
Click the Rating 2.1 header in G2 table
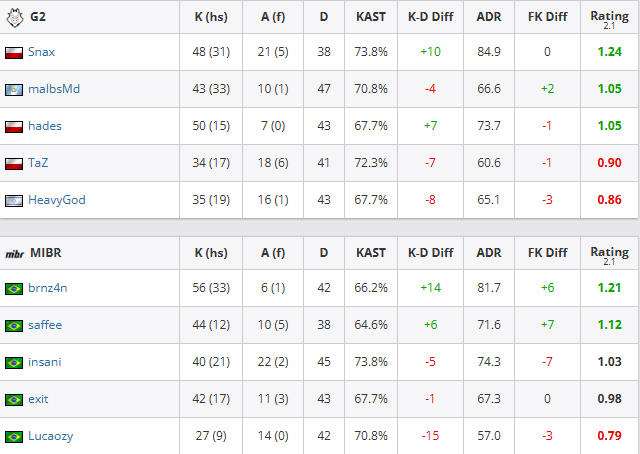pyautogui.click(x=609, y=18)
